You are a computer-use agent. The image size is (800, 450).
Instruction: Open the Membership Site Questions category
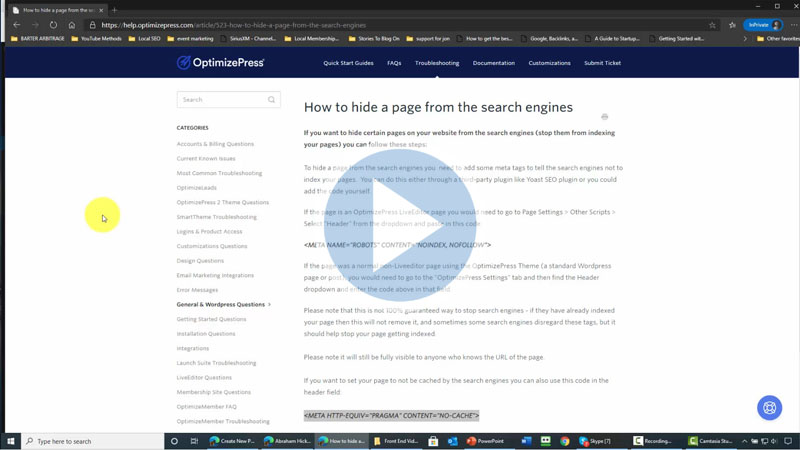tap(213, 392)
